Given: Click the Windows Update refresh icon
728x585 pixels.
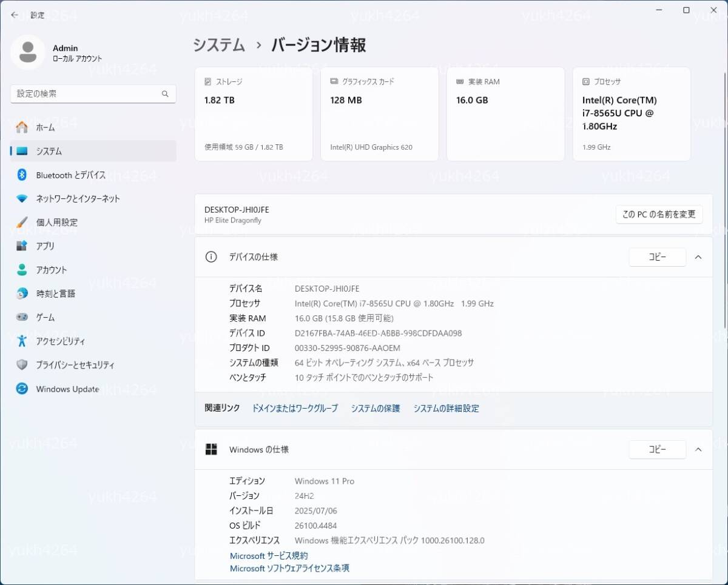Looking at the screenshot, I should (22, 389).
